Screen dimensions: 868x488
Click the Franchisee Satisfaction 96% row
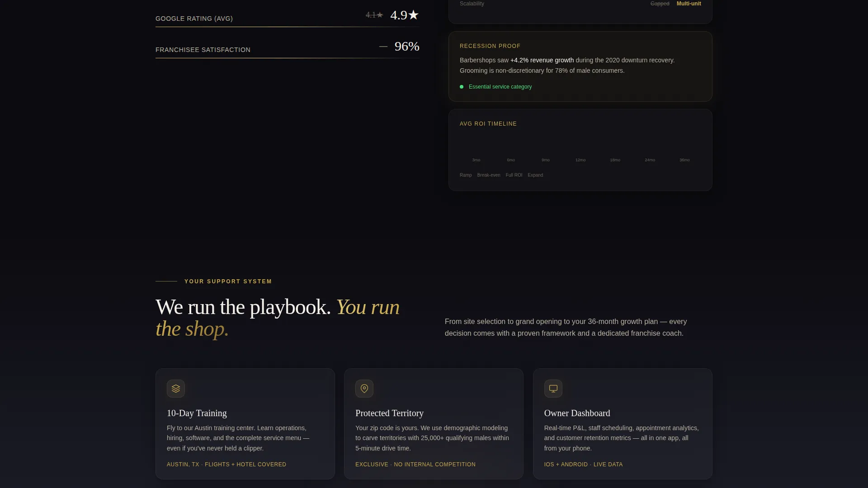pos(288,47)
